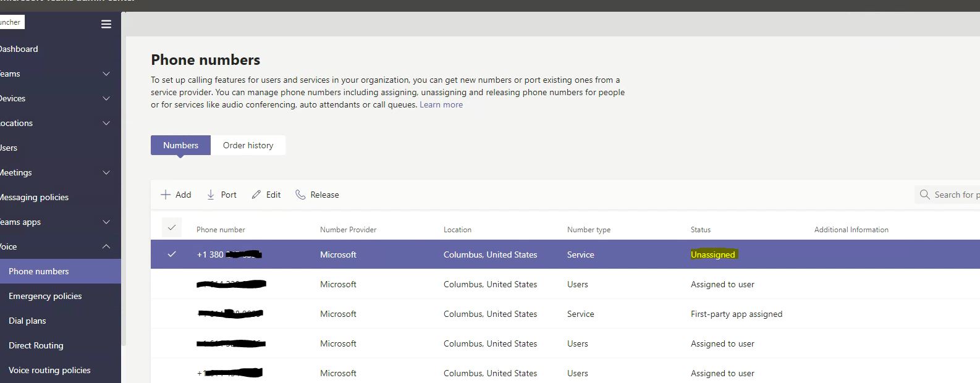Sort by Number type column header
The width and height of the screenshot is (980, 383).
click(589, 229)
